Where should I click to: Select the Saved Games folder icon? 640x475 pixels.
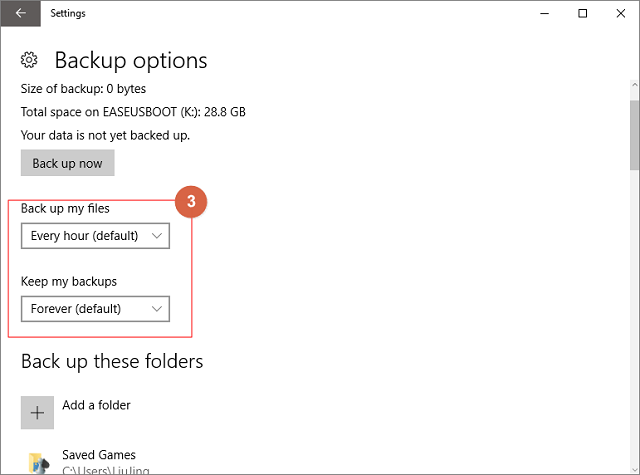(x=39, y=463)
